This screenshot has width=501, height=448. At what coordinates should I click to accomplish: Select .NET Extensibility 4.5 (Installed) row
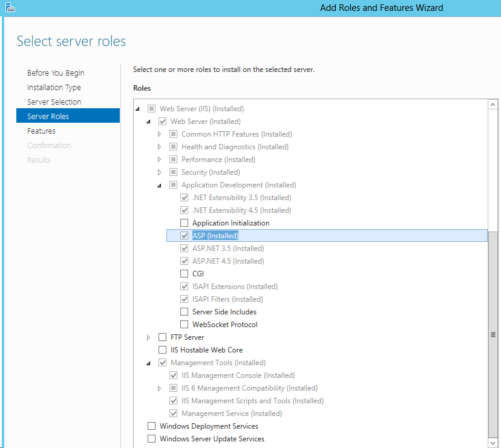click(x=241, y=210)
